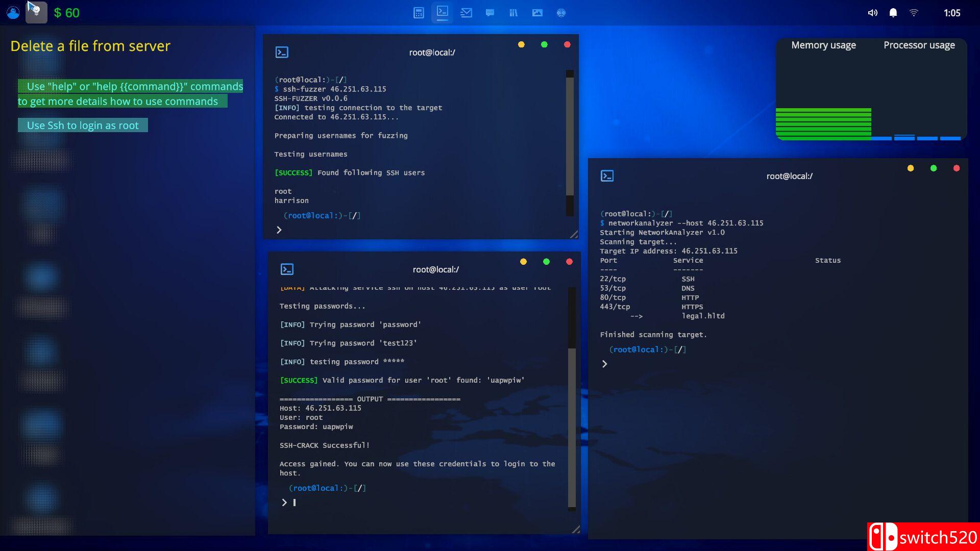980x551 pixels.
Task: Click the ssh-fuzzer terminal scrollbar
Action: coord(570,138)
